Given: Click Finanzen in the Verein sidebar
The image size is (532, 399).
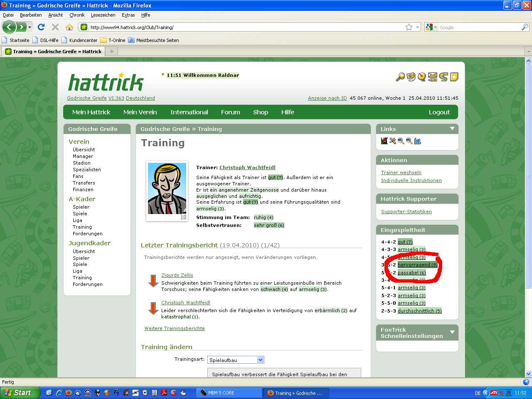Looking at the screenshot, I should click(x=83, y=190).
